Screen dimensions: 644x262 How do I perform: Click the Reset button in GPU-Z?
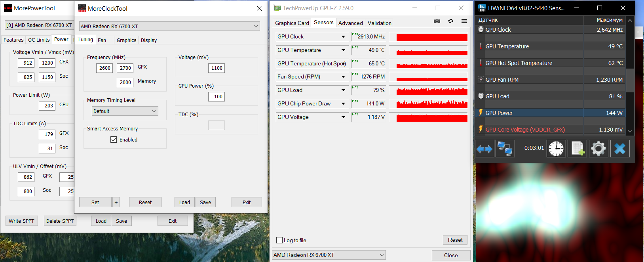tap(455, 240)
